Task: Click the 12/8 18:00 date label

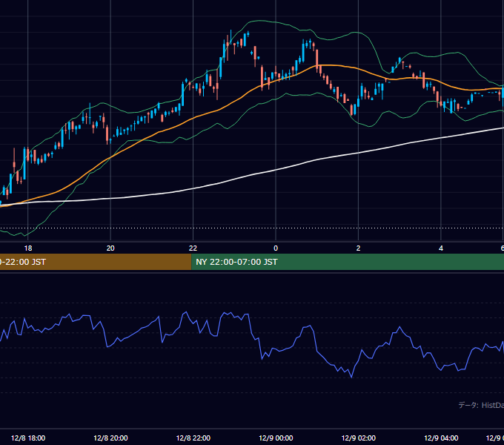Action: [x=28, y=438]
